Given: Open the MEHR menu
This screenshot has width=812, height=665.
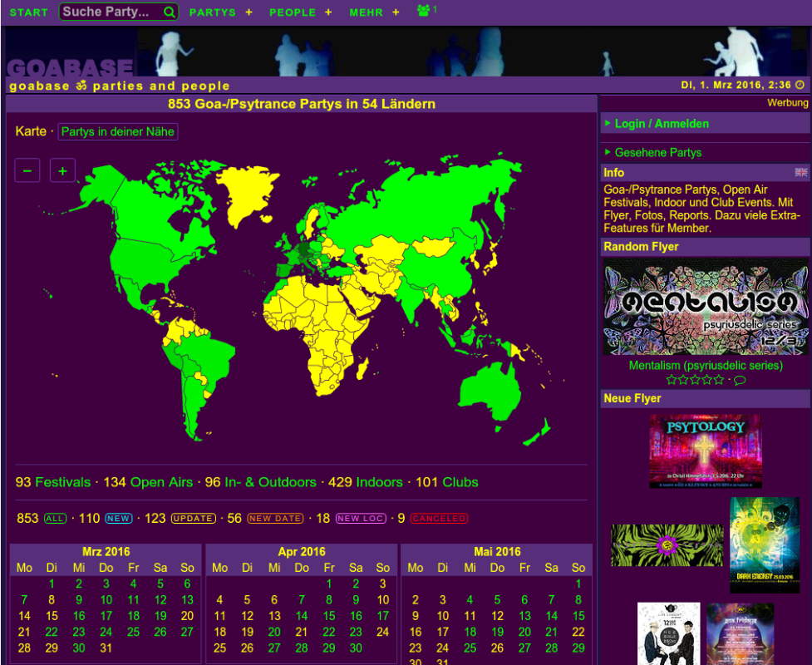Looking at the screenshot, I should tap(374, 12).
